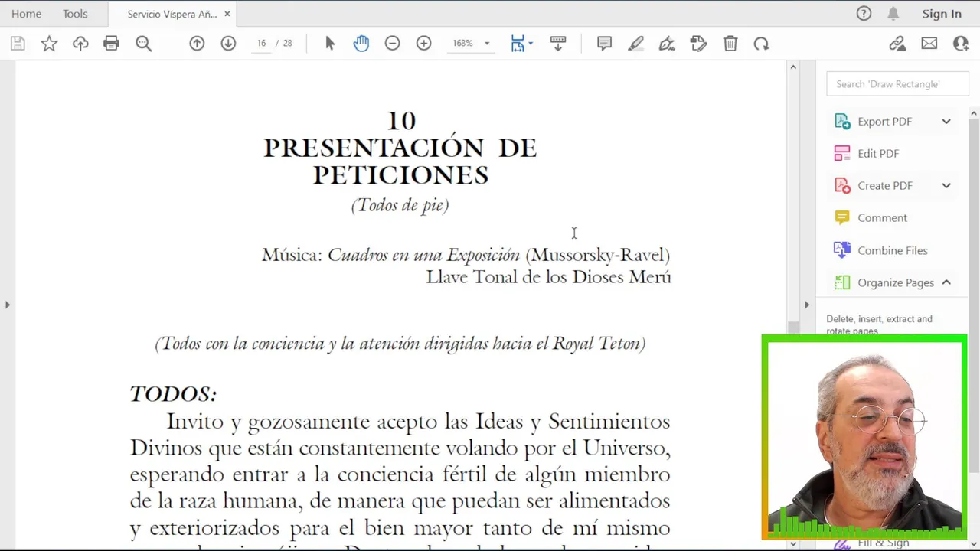Open the sign document tool
Screen dimensions: 980x551
668,44
